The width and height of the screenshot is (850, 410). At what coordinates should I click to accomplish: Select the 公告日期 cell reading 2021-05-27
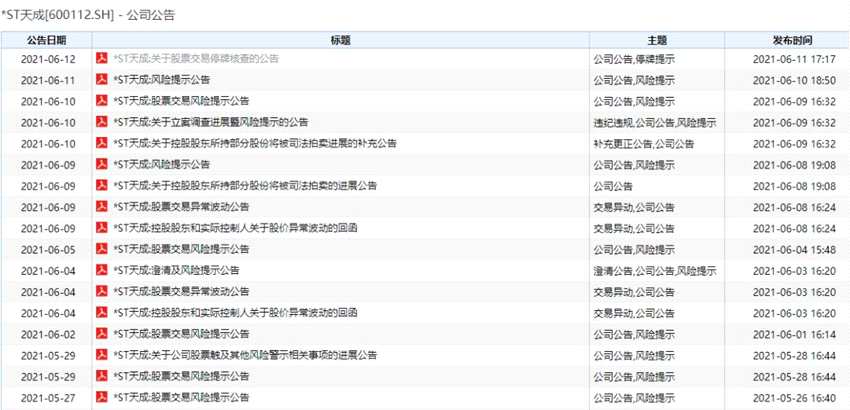coord(48,398)
